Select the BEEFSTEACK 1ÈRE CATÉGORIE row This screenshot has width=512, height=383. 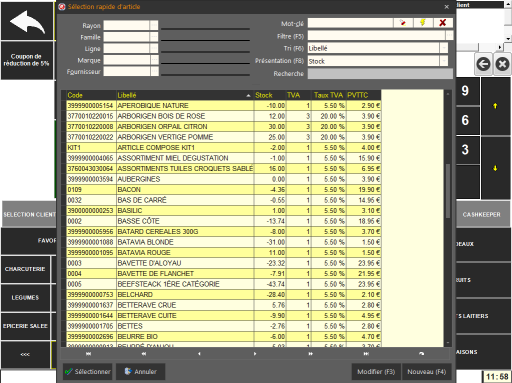(223, 284)
